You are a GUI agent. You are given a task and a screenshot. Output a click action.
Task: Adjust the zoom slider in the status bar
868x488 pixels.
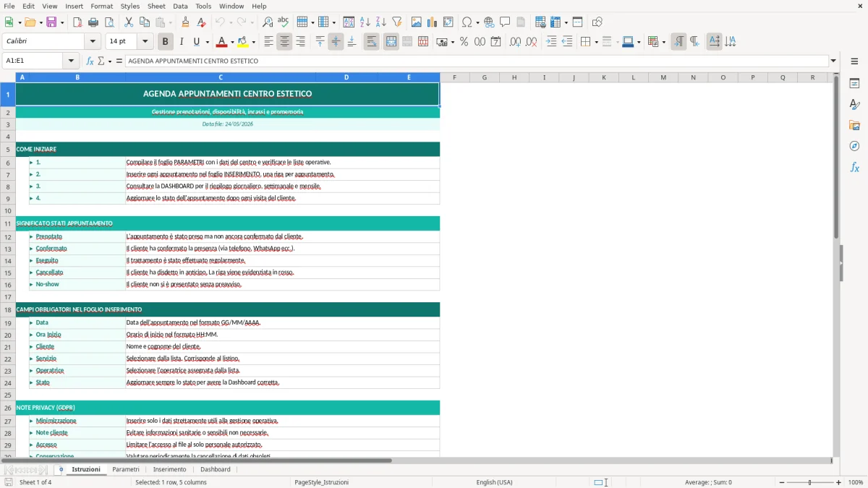[x=810, y=482]
